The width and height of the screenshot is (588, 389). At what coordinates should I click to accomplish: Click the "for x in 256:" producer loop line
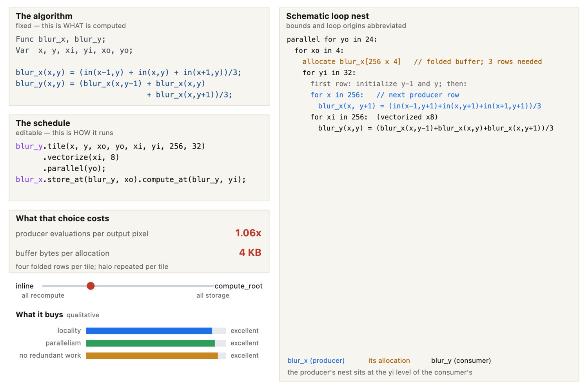(385, 95)
